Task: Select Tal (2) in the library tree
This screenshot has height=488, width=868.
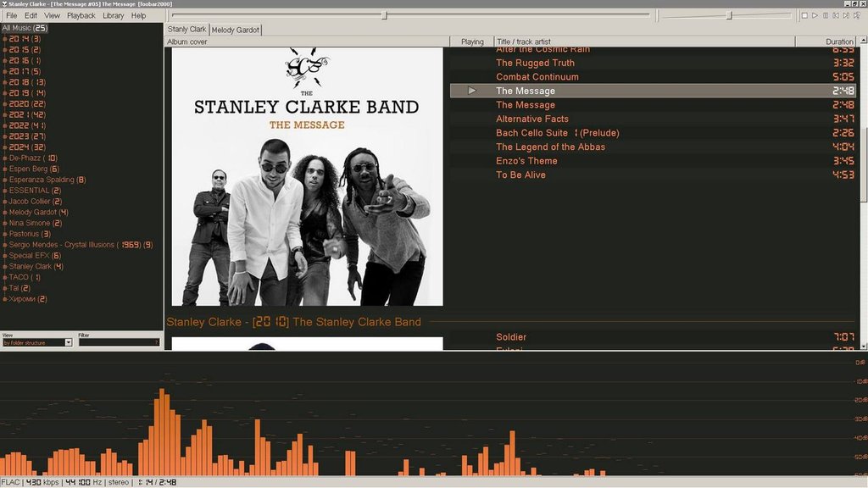Action: point(19,288)
